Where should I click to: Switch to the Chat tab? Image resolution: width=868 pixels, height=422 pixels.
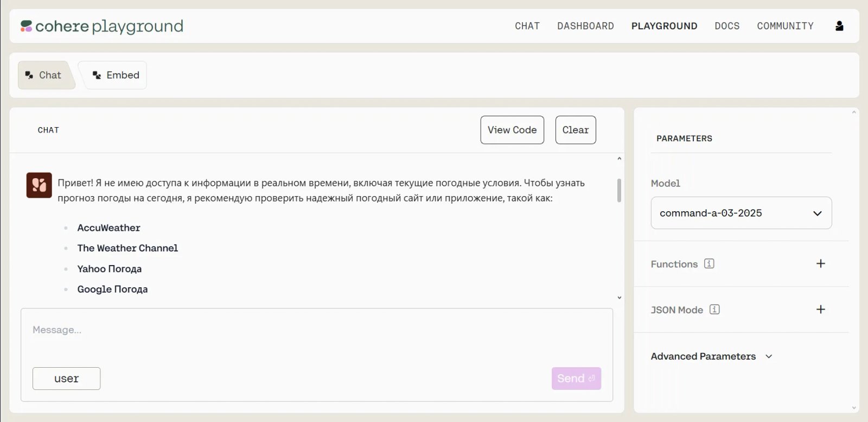tap(46, 75)
